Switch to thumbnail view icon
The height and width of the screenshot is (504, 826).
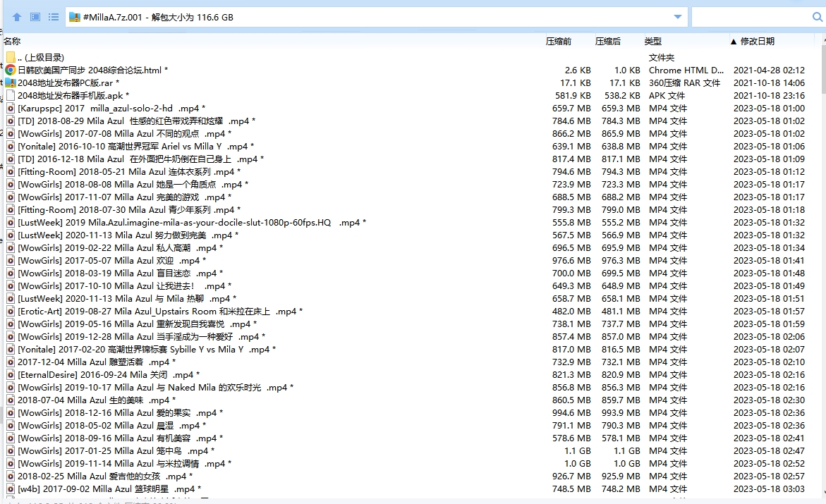pos(35,17)
